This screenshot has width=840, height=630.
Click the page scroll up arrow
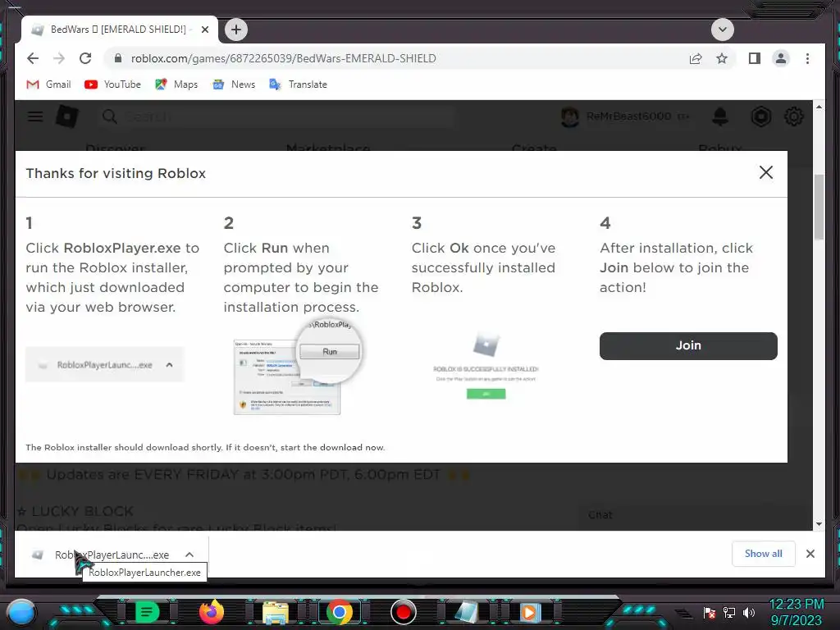coord(819,107)
